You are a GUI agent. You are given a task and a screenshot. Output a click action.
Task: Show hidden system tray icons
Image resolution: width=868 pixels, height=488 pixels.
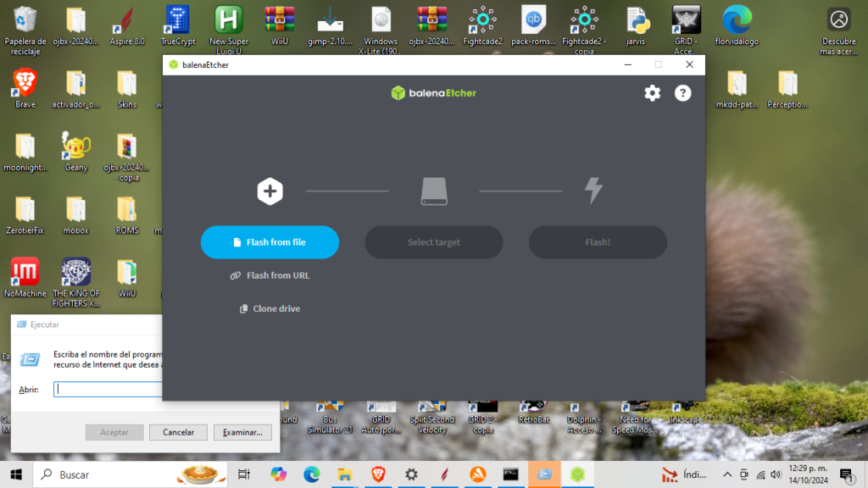tap(727, 474)
